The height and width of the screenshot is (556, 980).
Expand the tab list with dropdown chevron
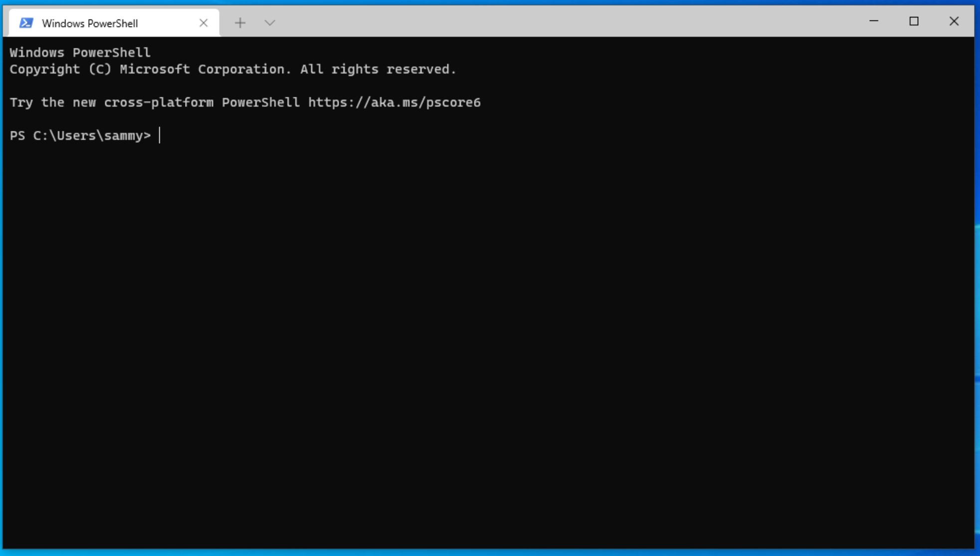(270, 22)
